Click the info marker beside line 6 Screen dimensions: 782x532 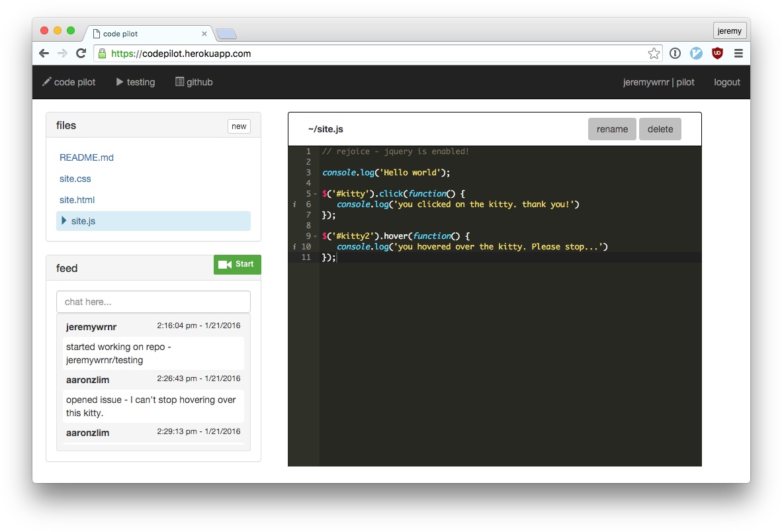294,204
